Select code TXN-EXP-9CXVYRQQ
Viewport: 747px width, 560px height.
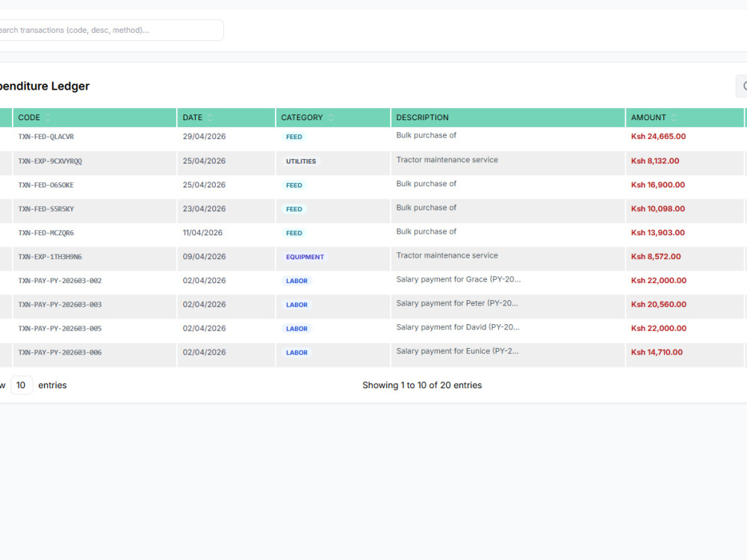click(50, 161)
